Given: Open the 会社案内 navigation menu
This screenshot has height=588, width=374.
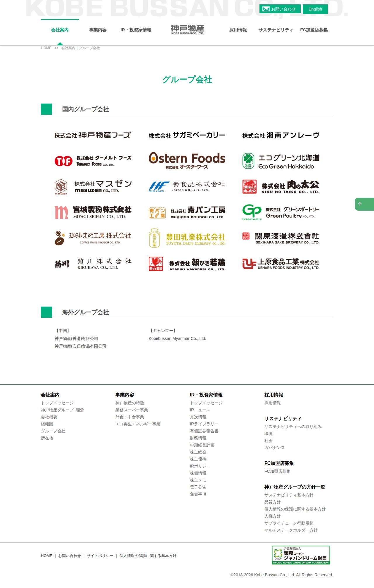Looking at the screenshot, I should (60, 30).
